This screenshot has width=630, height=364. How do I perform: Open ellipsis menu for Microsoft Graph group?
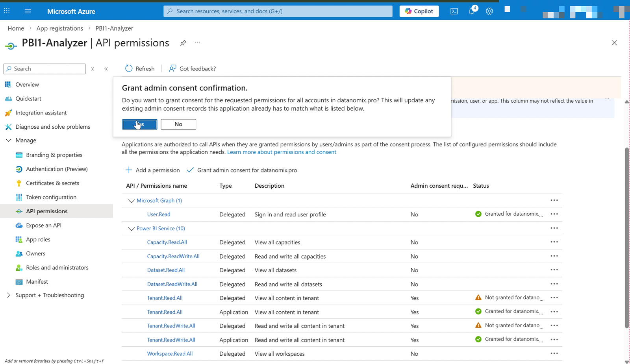pos(554,200)
